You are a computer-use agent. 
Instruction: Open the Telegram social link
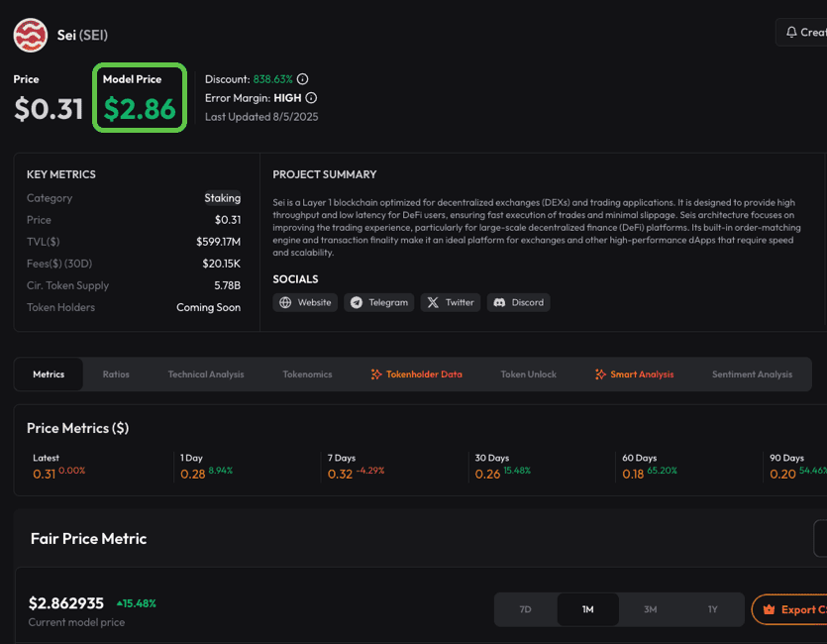(x=379, y=302)
